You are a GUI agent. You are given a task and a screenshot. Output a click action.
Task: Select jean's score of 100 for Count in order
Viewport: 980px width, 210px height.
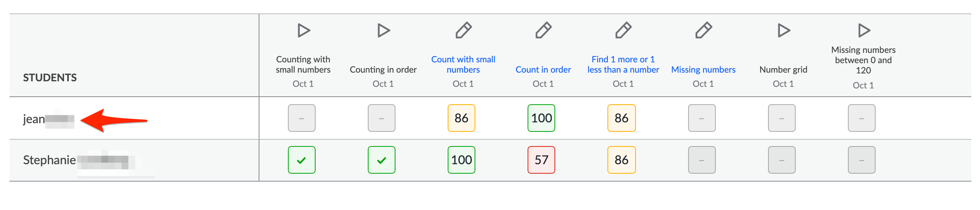pyautogui.click(x=541, y=118)
